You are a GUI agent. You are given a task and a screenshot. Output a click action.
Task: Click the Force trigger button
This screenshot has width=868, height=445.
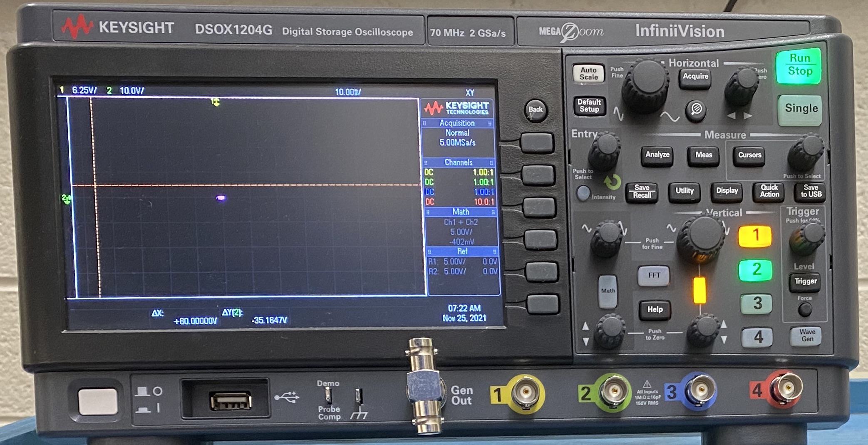coord(805,309)
